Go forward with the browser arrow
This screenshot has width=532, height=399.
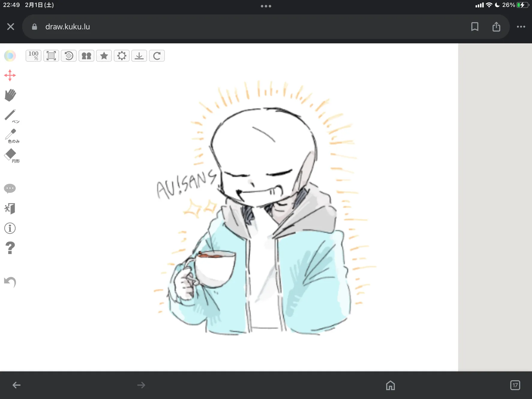141,385
